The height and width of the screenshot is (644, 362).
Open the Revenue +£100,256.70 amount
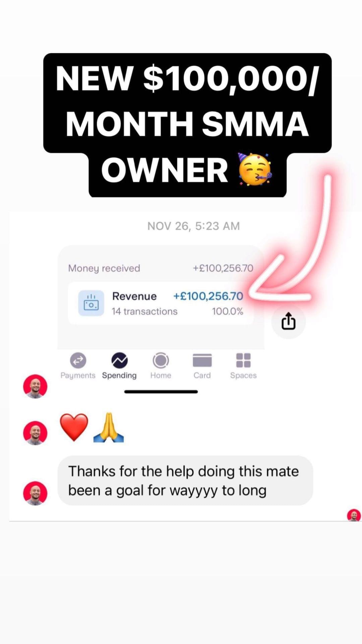coord(208,296)
